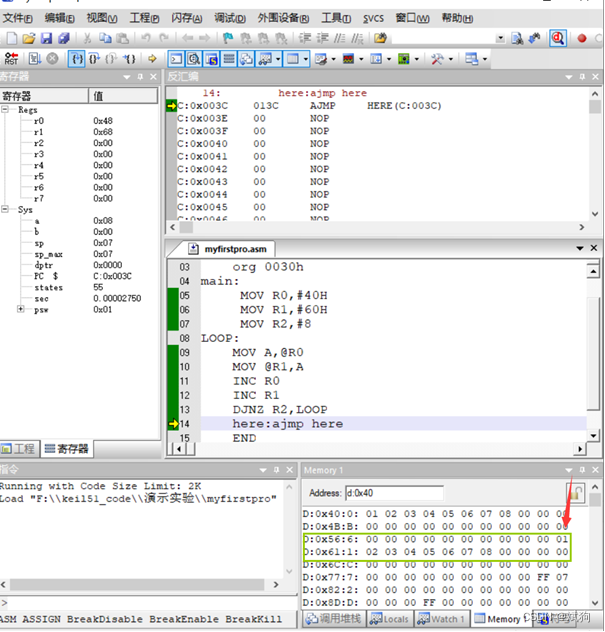This screenshot has height=632, width=605.
Task: Open the 闪存 menu
Action: click(x=187, y=19)
